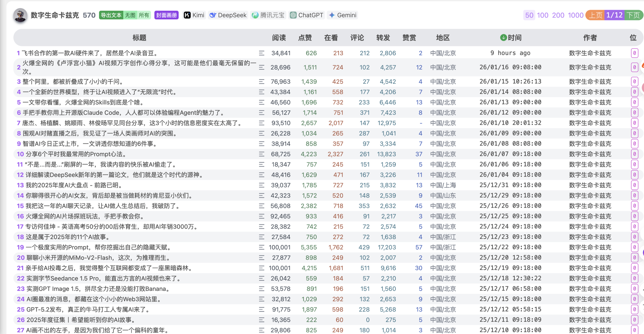Select 50 items per page
The image size is (644, 334).
tap(529, 15)
